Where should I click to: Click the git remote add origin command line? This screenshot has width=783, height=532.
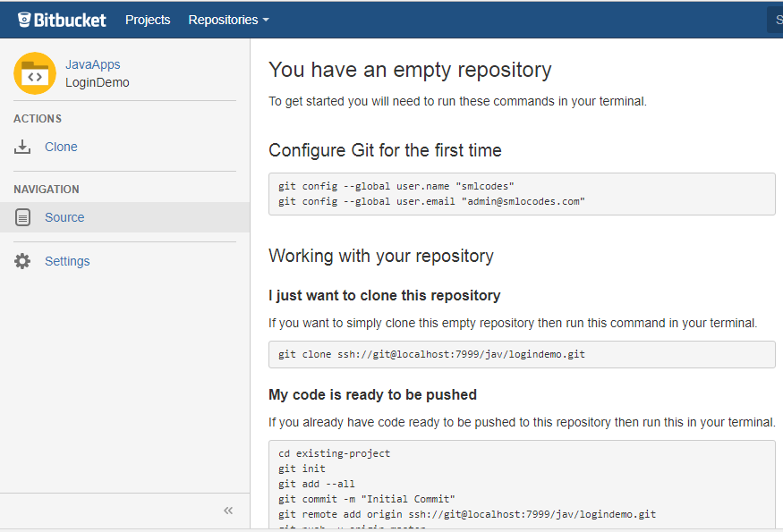(x=466, y=514)
